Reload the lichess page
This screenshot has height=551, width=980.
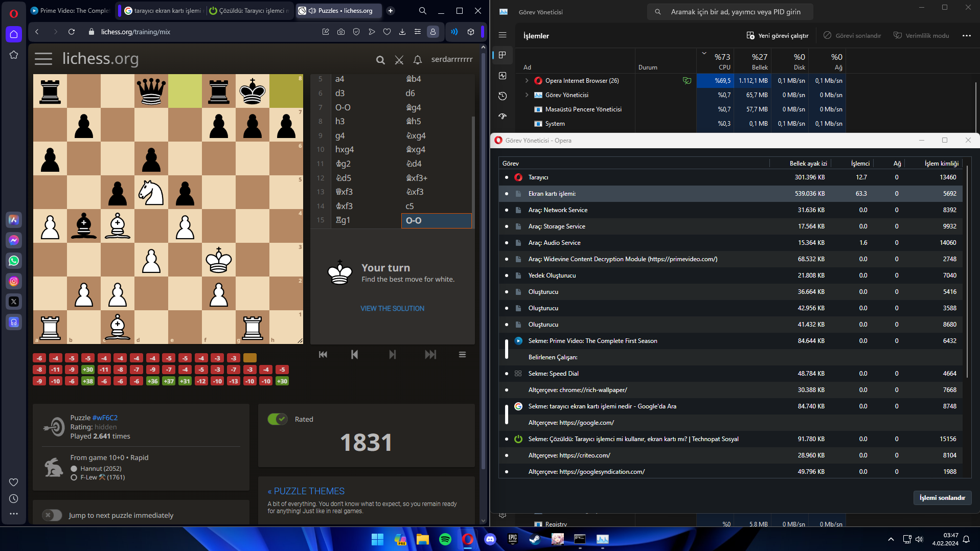tap(72, 32)
